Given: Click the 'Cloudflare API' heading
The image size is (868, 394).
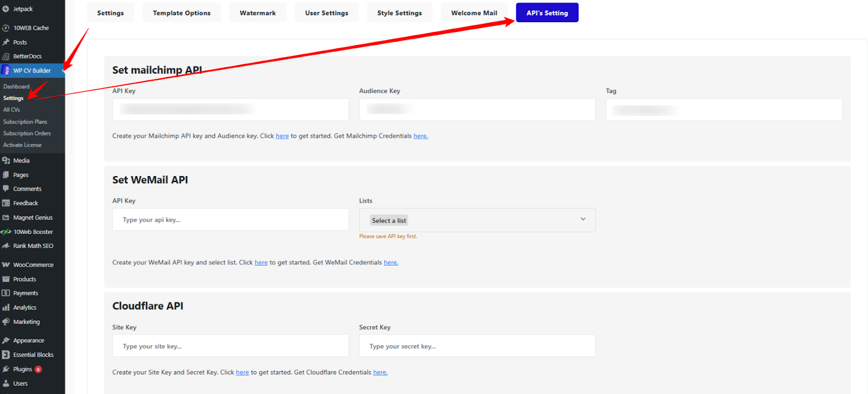Looking at the screenshot, I should [x=148, y=306].
